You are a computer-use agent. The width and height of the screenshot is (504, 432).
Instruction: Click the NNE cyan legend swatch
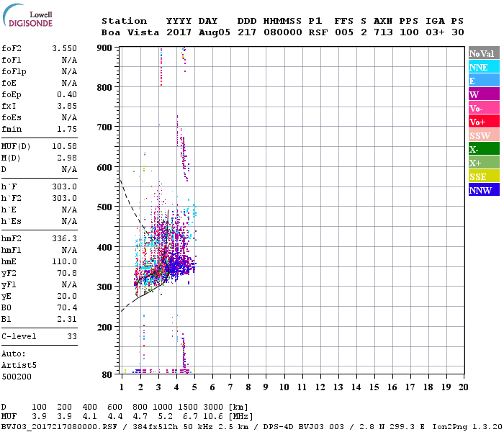pyautogui.click(x=483, y=67)
